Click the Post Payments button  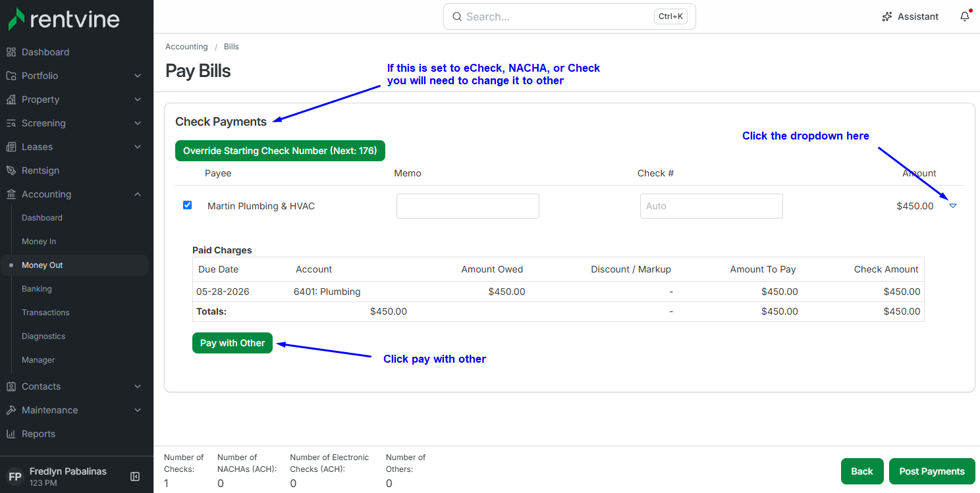[932, 471]
